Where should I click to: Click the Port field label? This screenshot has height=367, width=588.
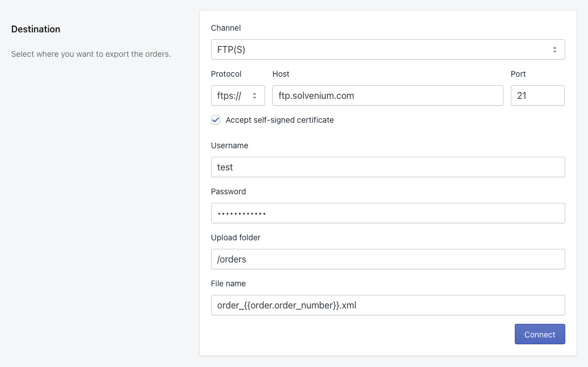point(518,74)
